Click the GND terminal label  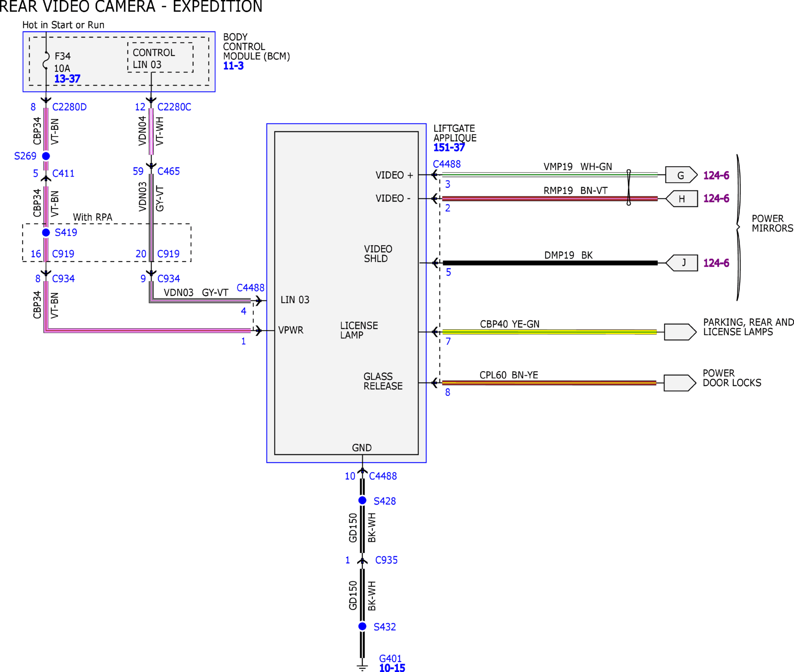pyautogui.click(x=362, y=448)
